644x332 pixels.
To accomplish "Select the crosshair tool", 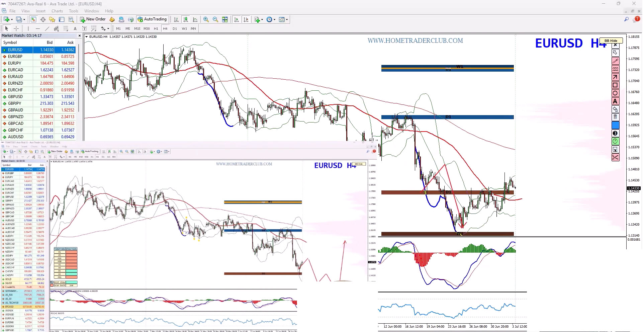I will (x=16, y=28).
